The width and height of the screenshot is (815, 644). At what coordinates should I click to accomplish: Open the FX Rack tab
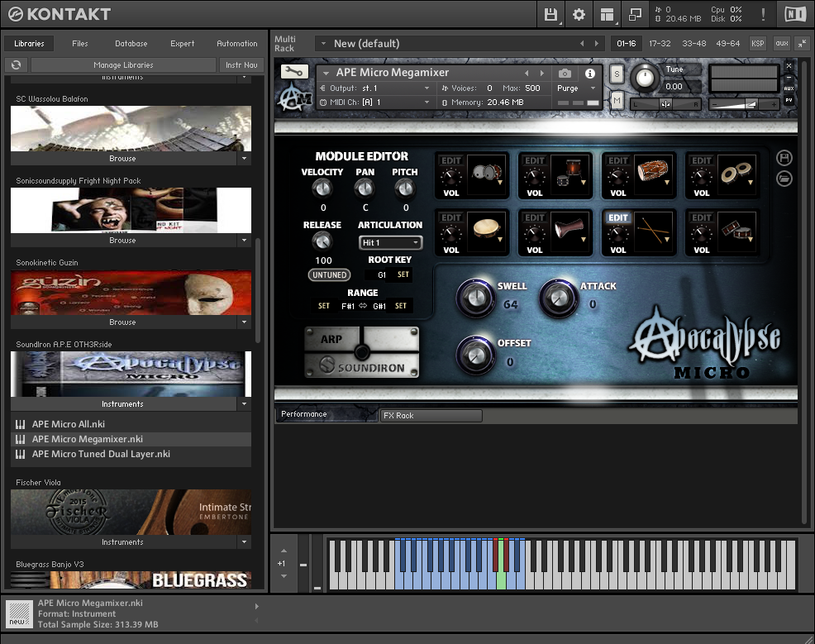click(x=431, y=415)
